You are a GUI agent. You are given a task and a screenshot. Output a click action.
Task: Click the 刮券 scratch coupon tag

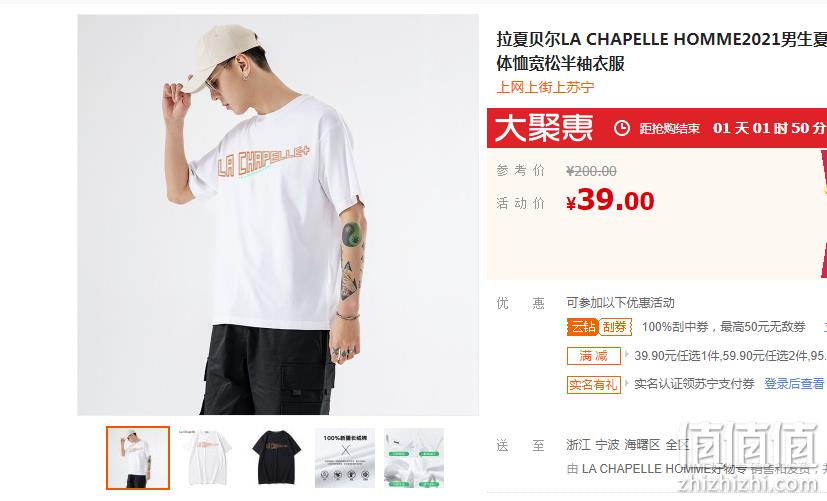point(614,327)
